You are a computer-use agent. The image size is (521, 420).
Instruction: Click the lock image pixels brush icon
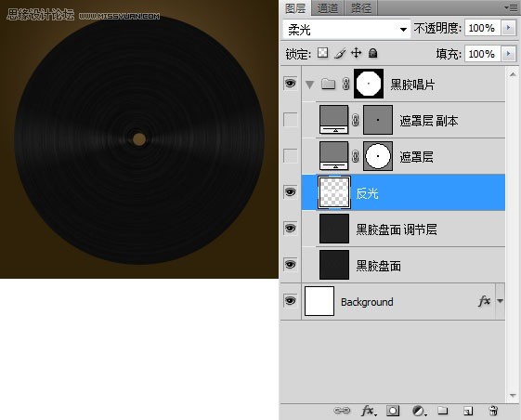[340, 53]
